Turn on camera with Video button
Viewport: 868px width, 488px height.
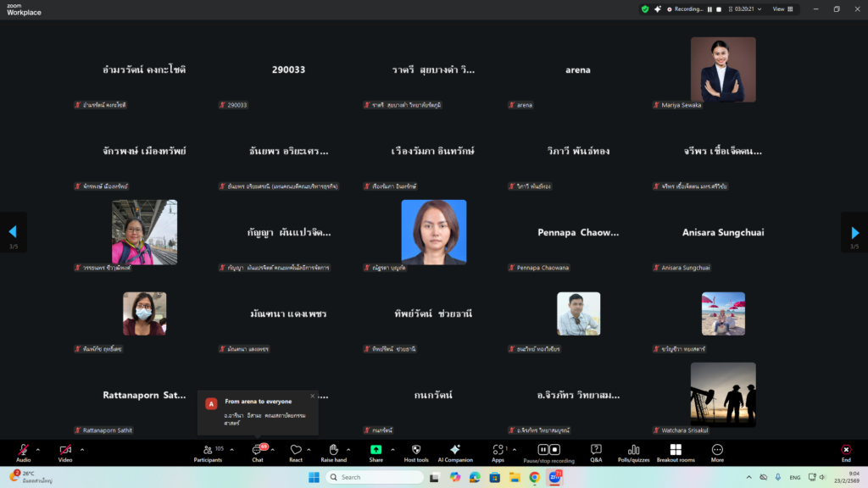[x=65, y=452]
